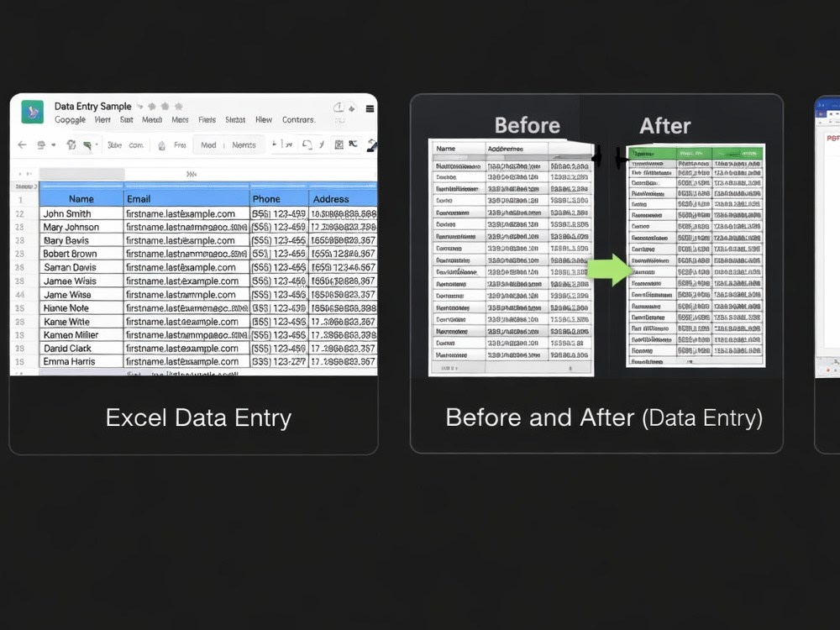Select the Email column header

pos(186,199)
